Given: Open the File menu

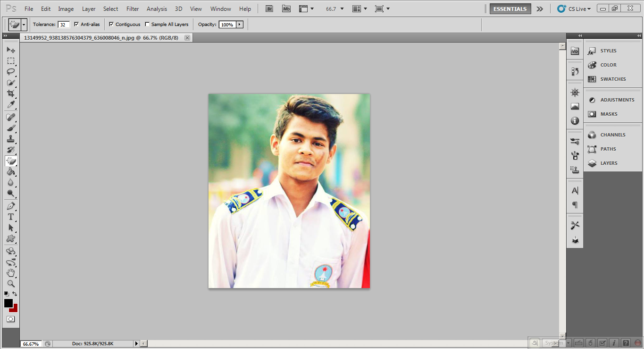Looking at the screenshot, I should point(29,9).
